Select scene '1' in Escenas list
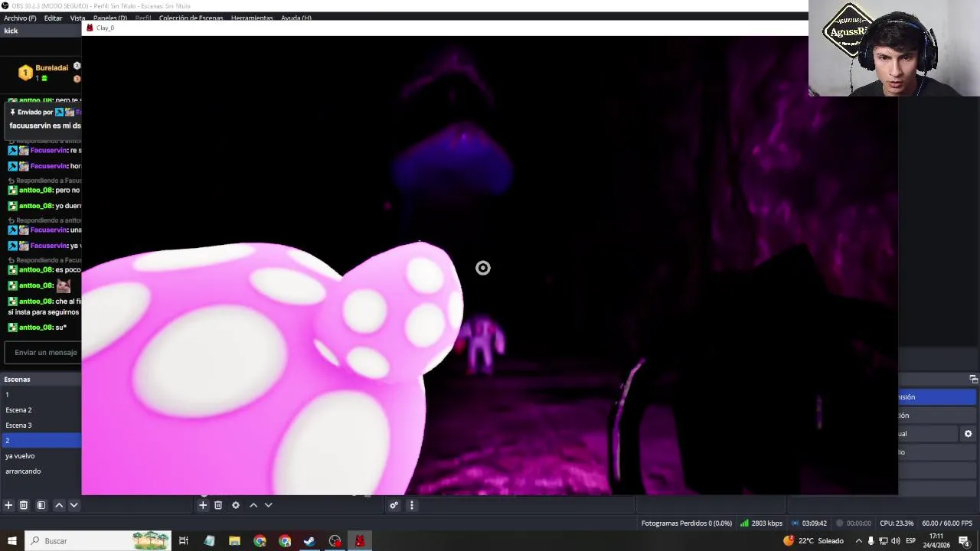Viewport: 980px width, 551px height. (x=41, y=395)
